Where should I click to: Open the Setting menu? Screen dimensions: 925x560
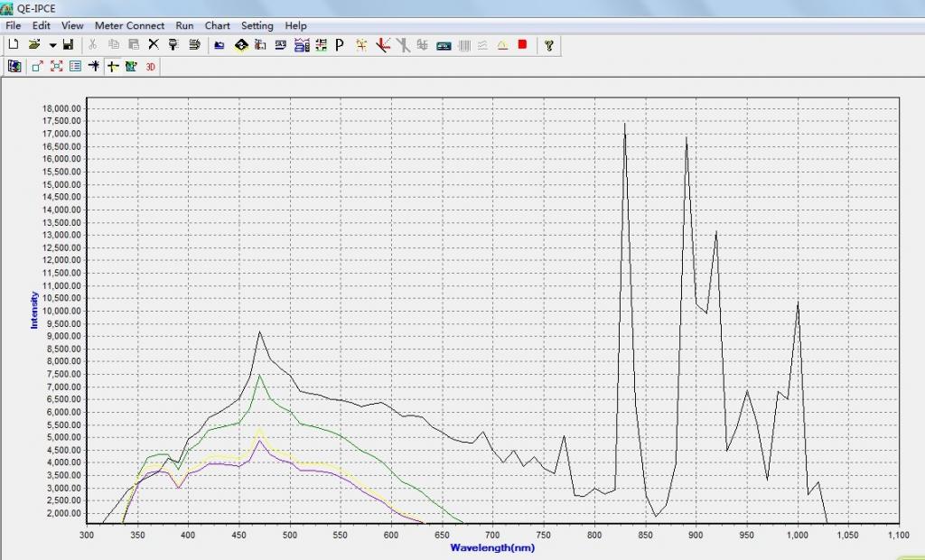tap(257, 25)
